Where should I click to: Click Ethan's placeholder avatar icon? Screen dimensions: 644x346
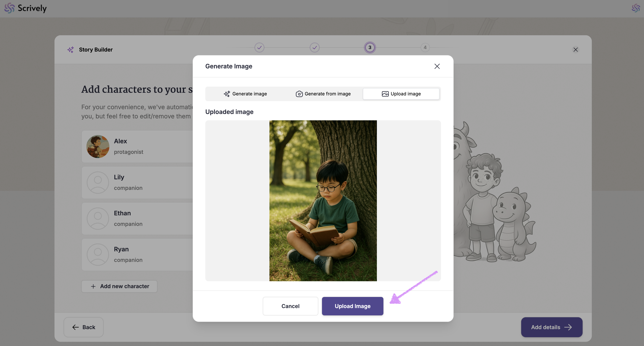pos(98,218)
